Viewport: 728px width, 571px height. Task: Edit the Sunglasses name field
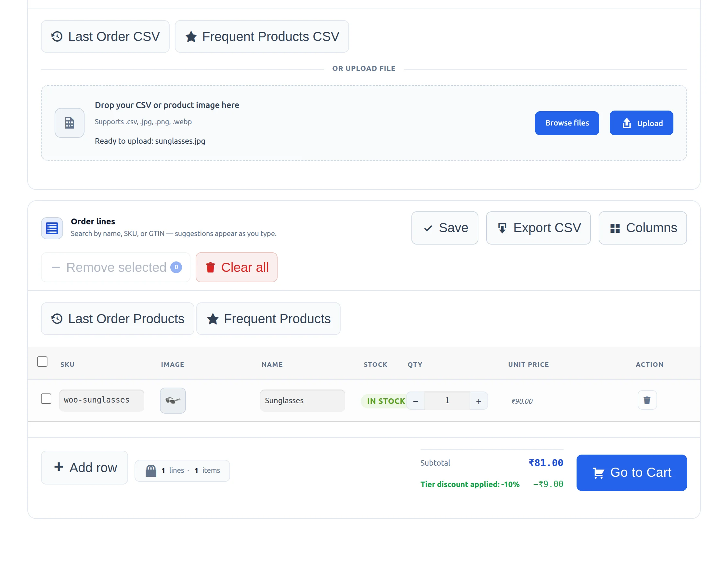[x=302, y=401]
